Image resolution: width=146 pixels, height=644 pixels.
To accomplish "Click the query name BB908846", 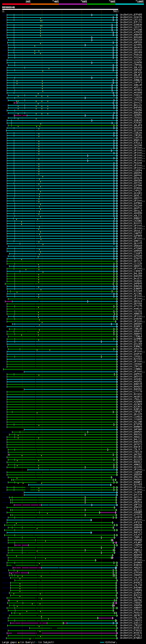I will point(8,8).
